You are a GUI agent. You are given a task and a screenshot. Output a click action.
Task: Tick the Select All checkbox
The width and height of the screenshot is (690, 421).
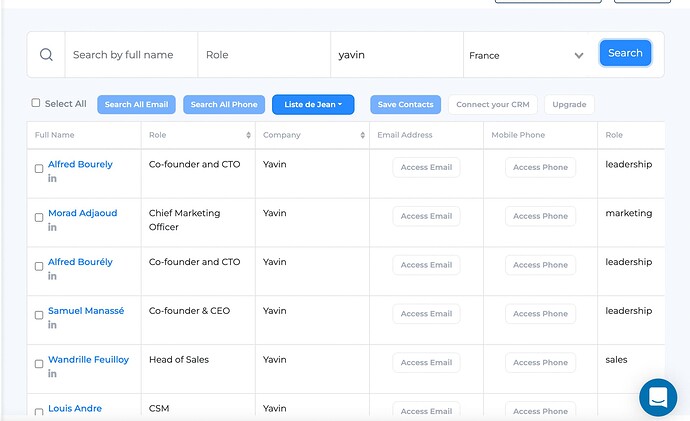[36, 103]
